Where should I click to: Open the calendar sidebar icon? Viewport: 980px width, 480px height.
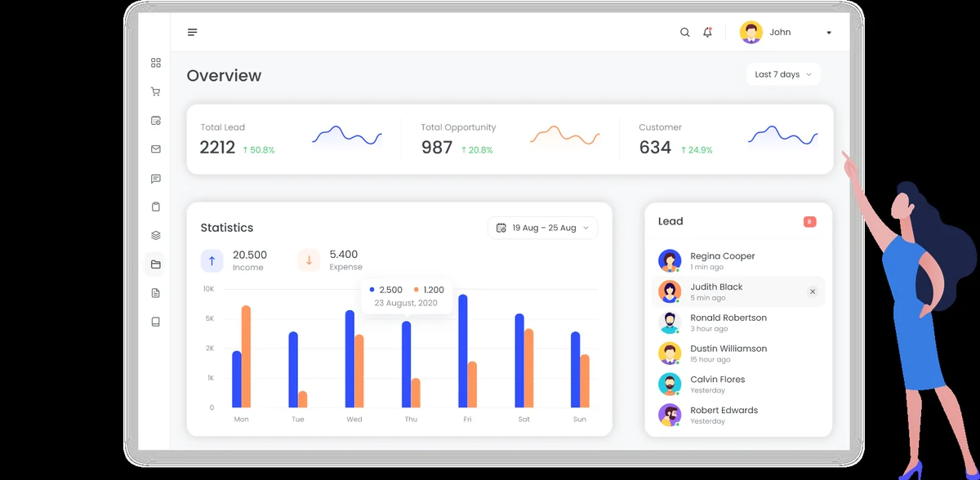pyautogui.click(x=156, y=121)
